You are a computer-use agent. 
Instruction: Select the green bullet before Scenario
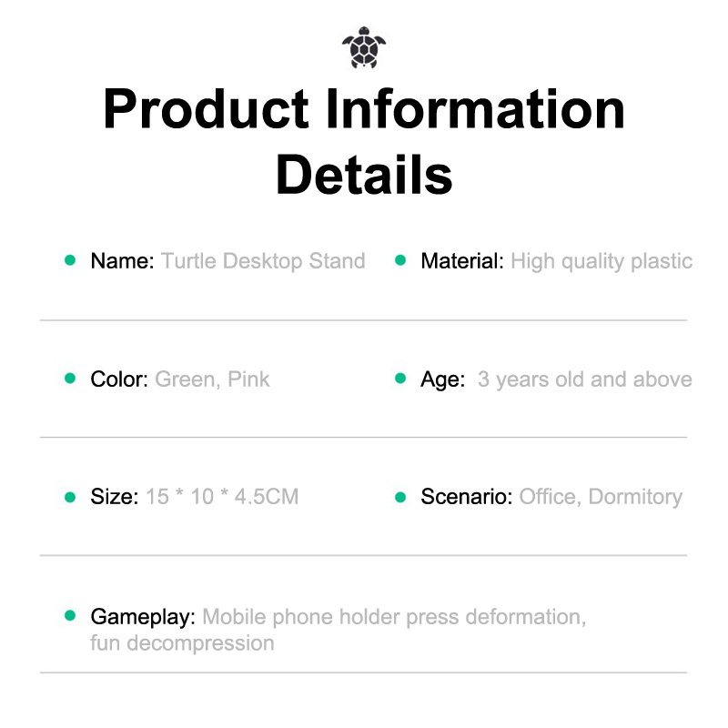coord(399,497)
